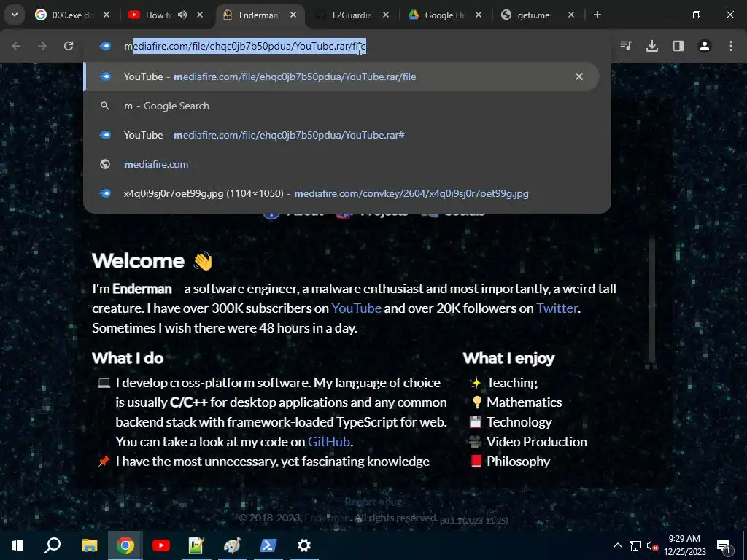The height and width of the screenshot is (560, 747).
Task: Go forward using the forward arrow
Action: [x=42, y=46]
